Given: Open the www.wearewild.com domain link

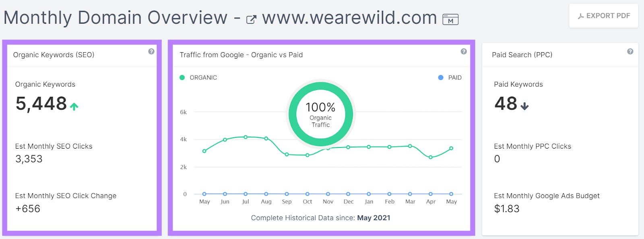Looking at the screenshot, I should click(348, 18).
